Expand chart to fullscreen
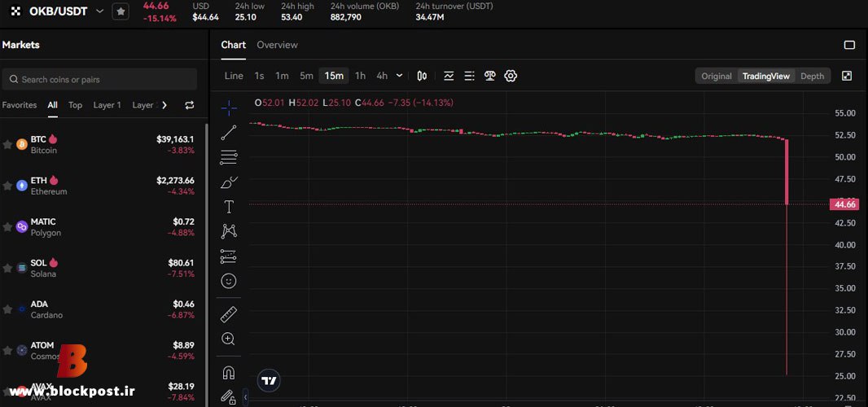Viewport: 868px width, 407px height. [x=846, y=76]
